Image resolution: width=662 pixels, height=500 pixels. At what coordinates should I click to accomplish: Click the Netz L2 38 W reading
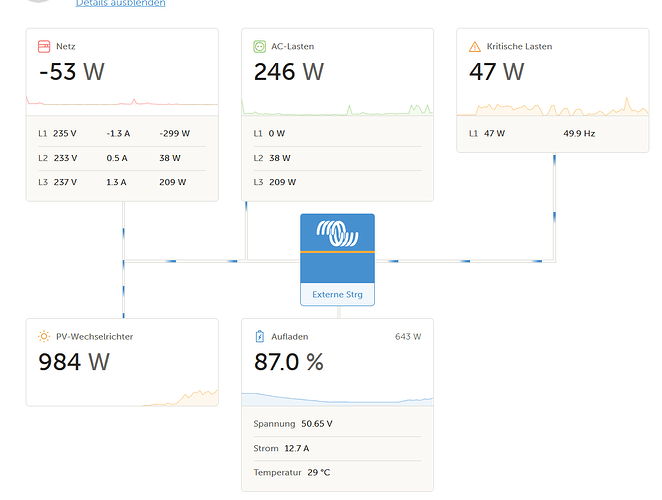coord(170,158)
